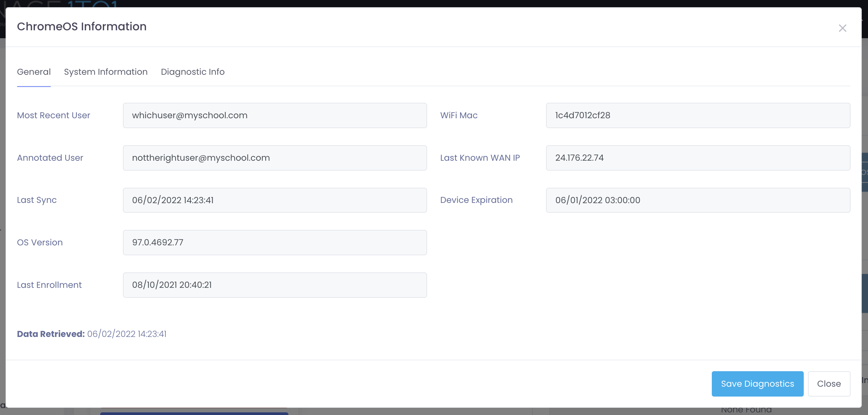Click the Device Expiration field
Image resolution: width=868 pixels, height=415 pixels.
698,200
